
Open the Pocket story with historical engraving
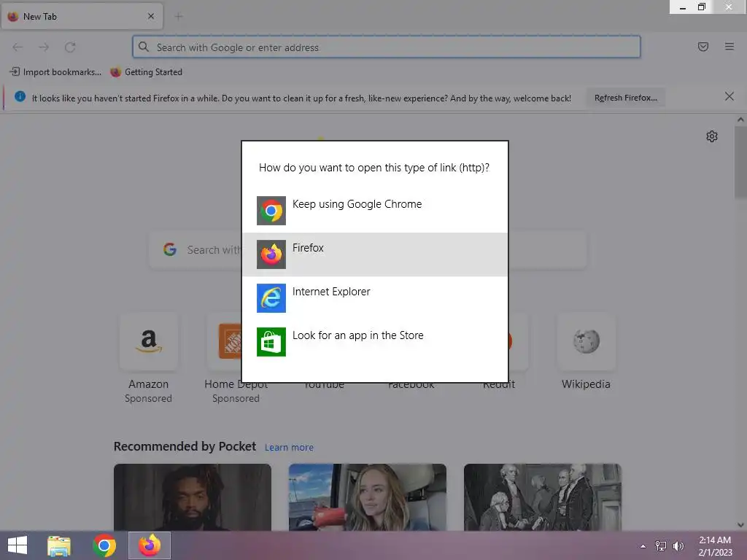click(543, 497)
